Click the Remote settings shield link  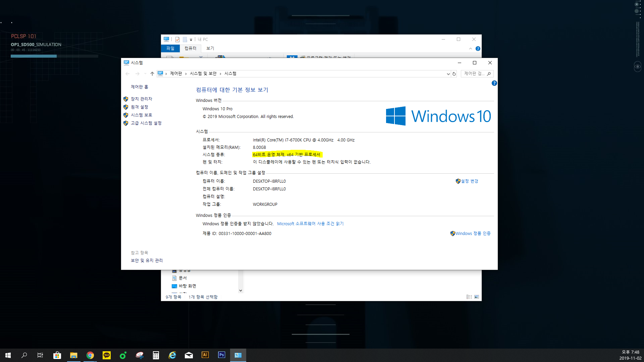point(139,107)
